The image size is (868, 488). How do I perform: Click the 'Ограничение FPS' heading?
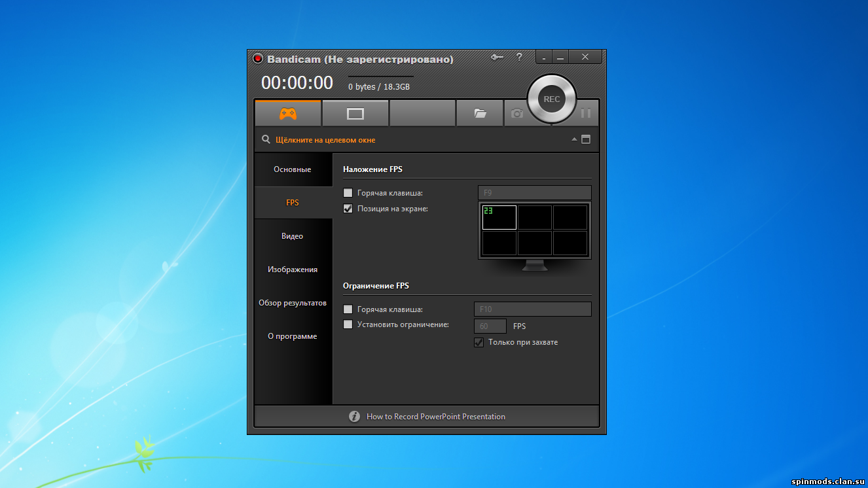click(376, 286)
